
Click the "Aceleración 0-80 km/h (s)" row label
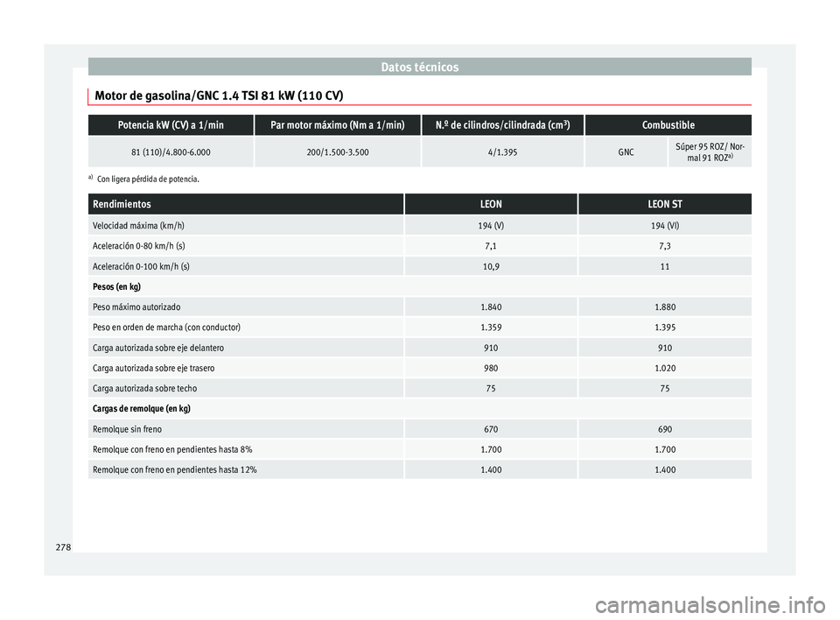pyautogui.click(x=139, y=246)
